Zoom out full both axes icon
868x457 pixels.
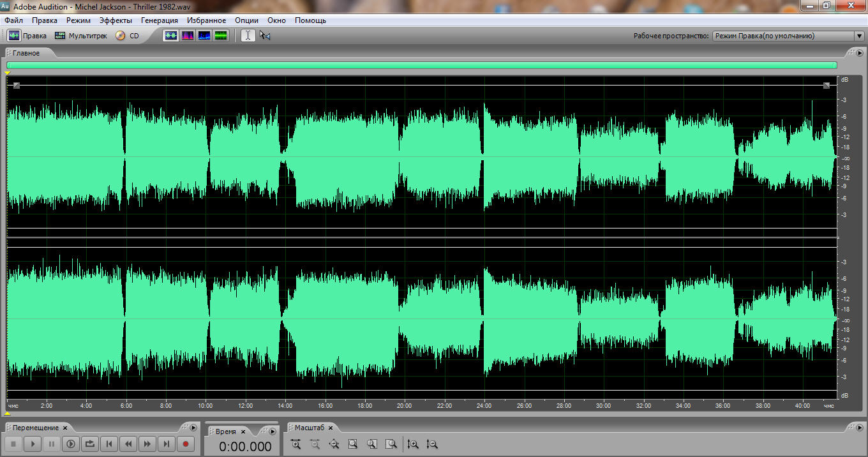click(x=334, y=444)
